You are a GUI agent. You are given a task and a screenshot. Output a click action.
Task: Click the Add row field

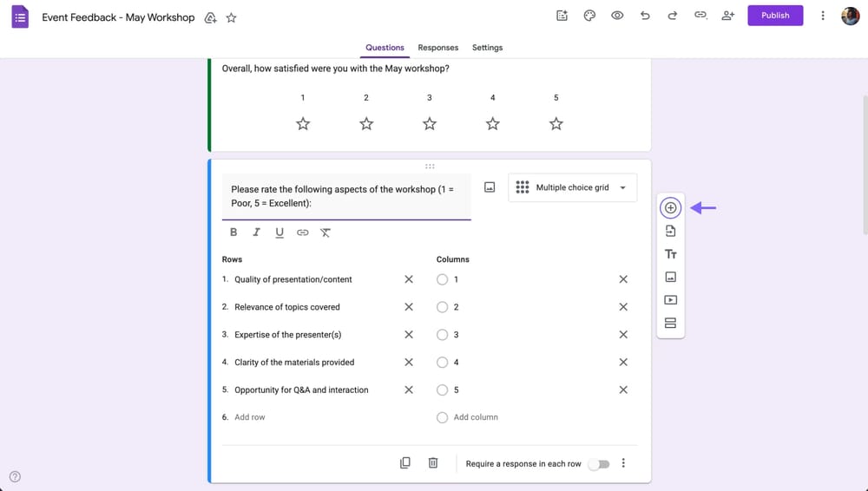pos(250,417)
